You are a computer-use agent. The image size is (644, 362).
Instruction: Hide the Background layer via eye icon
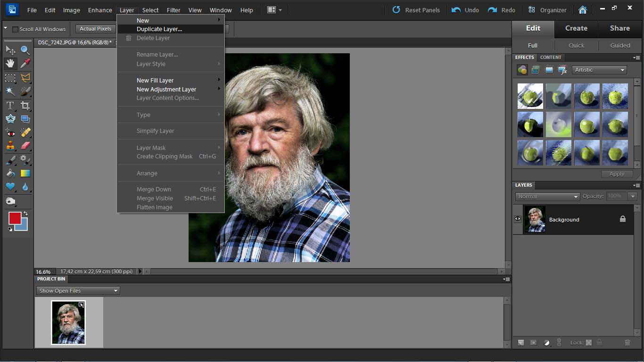(x=518, y=219)
